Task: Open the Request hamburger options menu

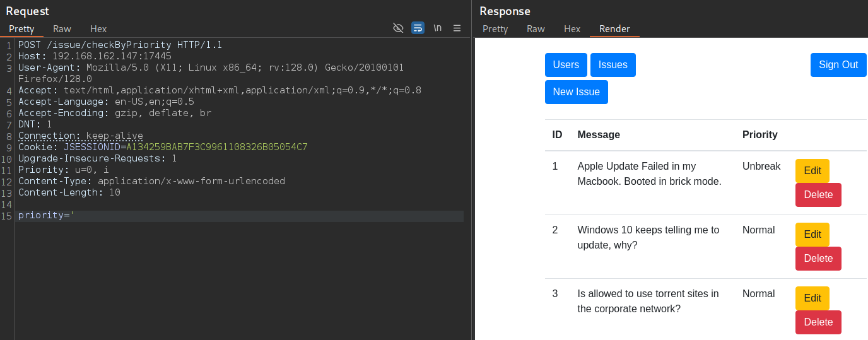Action: coord(457,28)
